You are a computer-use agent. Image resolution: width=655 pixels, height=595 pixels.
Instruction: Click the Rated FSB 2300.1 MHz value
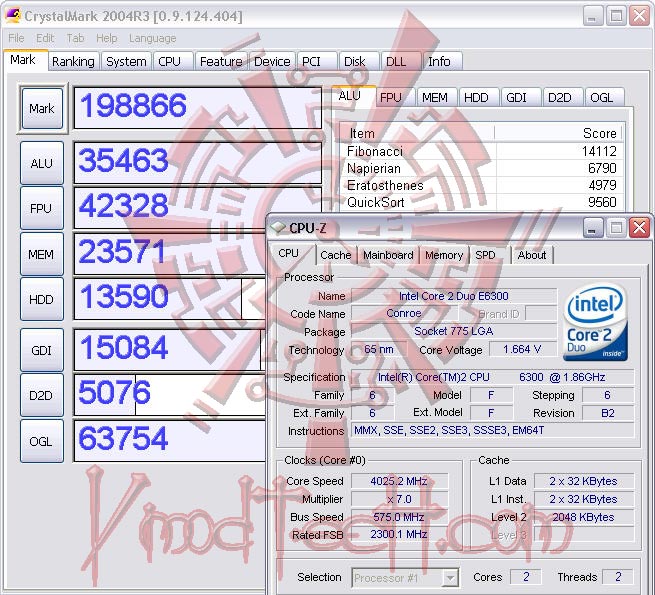click(x=399, y=534)
